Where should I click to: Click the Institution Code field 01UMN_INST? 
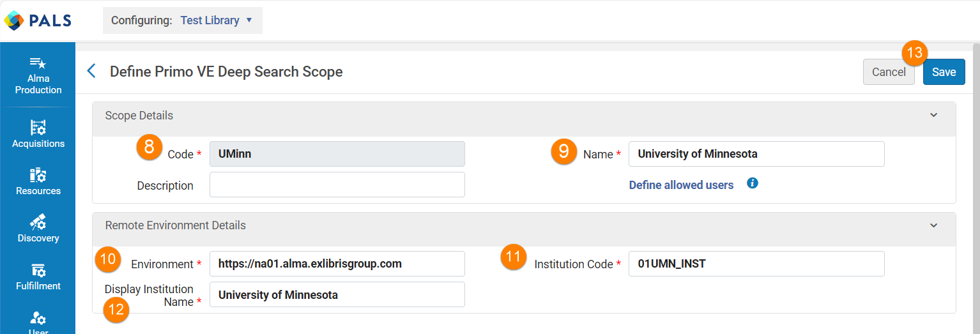pos(756,264)
